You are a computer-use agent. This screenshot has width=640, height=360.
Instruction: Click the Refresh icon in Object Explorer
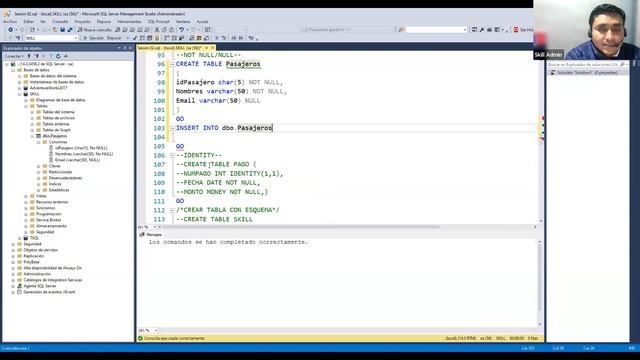click(58, 56)
